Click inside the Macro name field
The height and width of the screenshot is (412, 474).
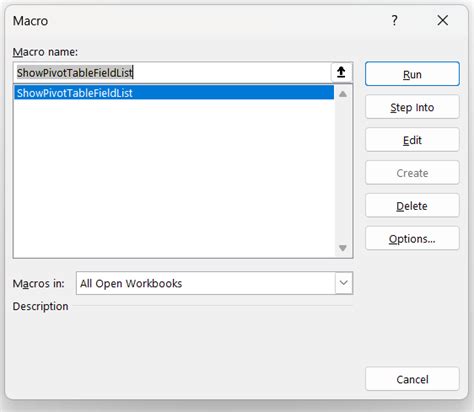(173, 72)
